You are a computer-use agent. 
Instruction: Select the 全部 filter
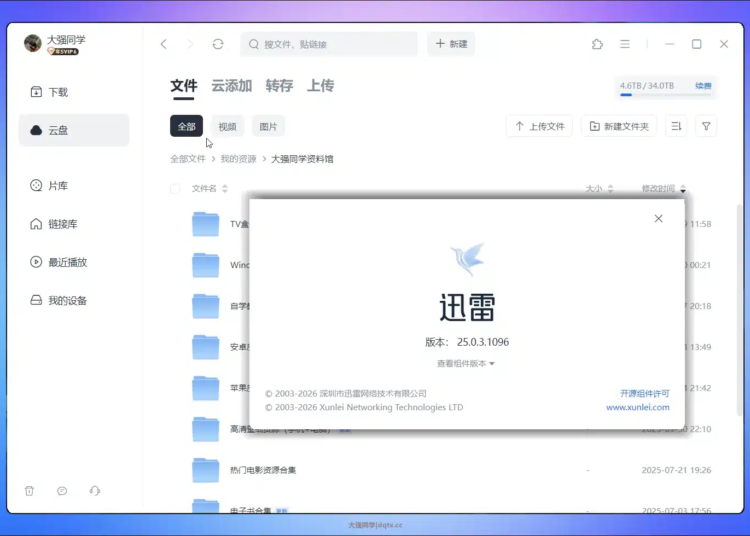point(187,126)
